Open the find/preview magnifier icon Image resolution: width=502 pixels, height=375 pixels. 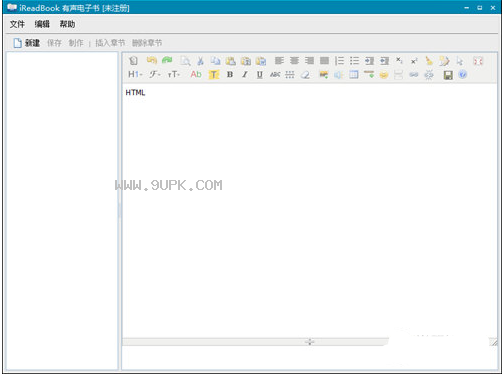click(185, 61)
